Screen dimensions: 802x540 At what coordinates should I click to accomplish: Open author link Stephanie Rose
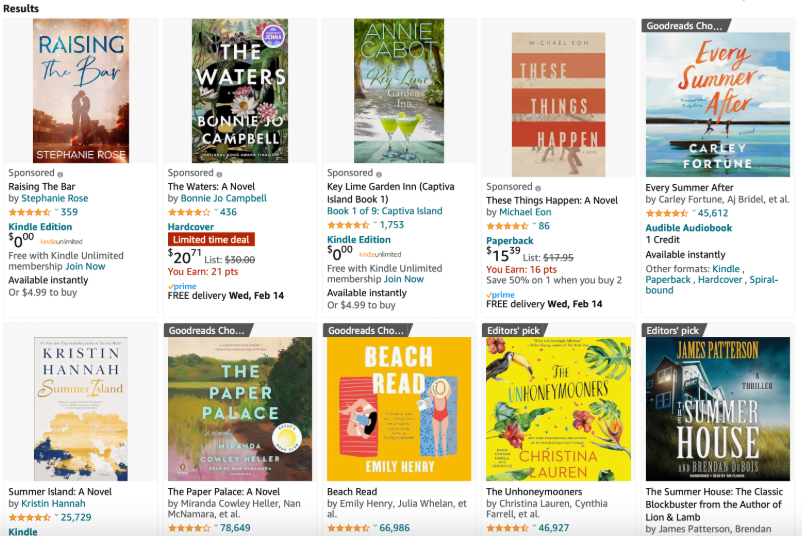(54, 199)
